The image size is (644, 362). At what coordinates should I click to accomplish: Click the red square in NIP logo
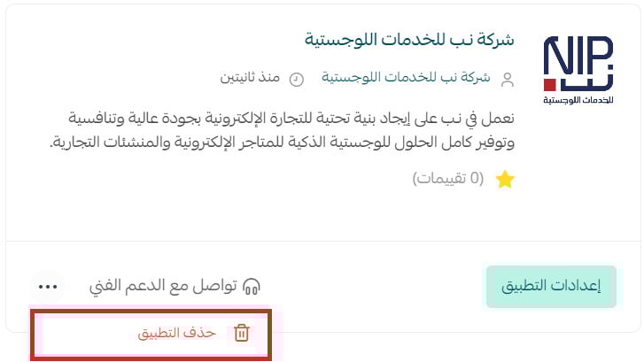click(549, 85)
